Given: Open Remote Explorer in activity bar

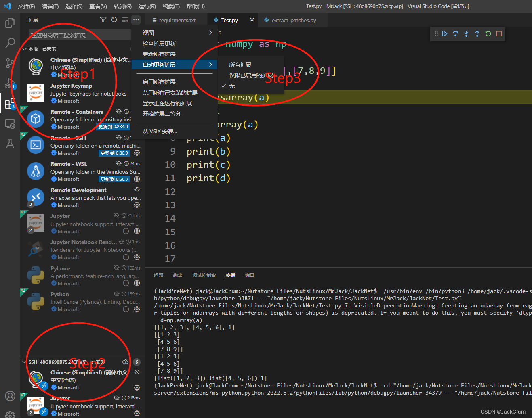Looking at the screenshot, I should point(10,124).
